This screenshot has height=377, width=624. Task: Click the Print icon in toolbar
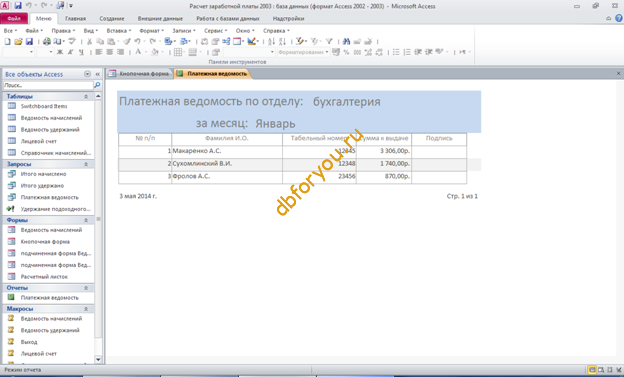47,41
